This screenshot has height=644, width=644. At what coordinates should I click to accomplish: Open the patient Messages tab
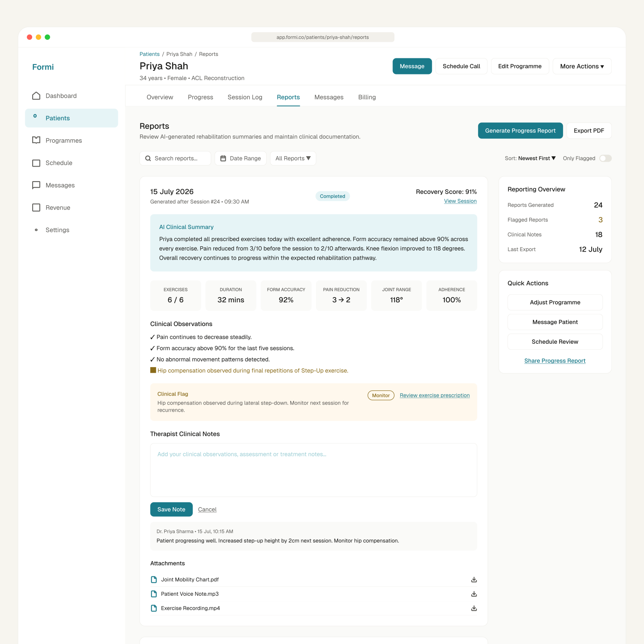point(329,97)
